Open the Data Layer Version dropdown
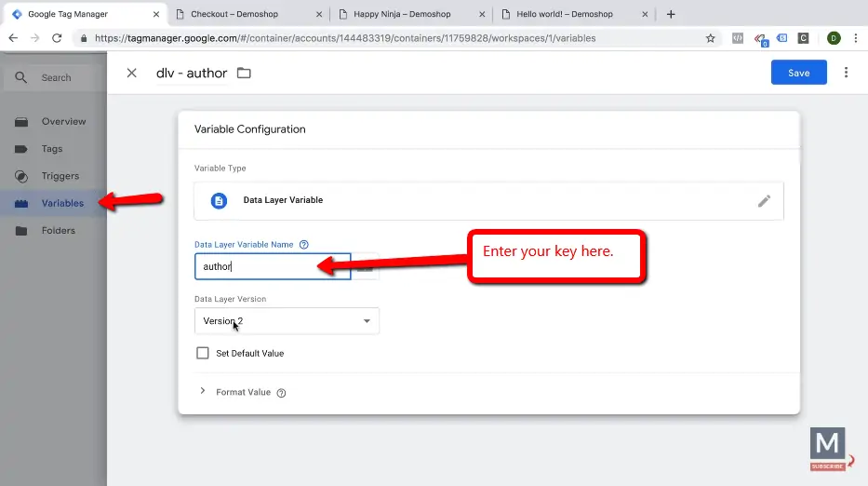 (287, 321)
